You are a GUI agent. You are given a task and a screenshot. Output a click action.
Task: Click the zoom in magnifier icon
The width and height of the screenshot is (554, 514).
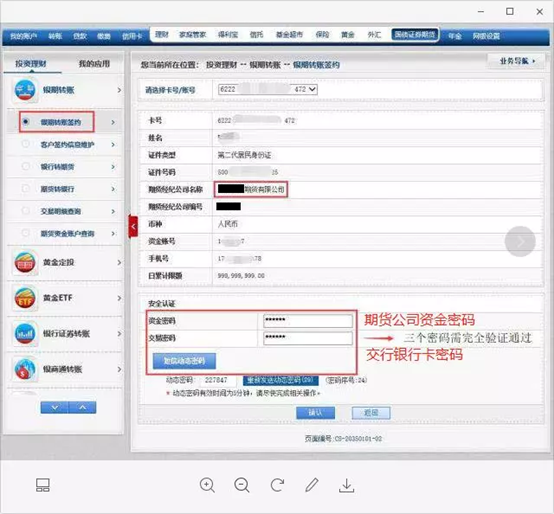pos(207,485)
